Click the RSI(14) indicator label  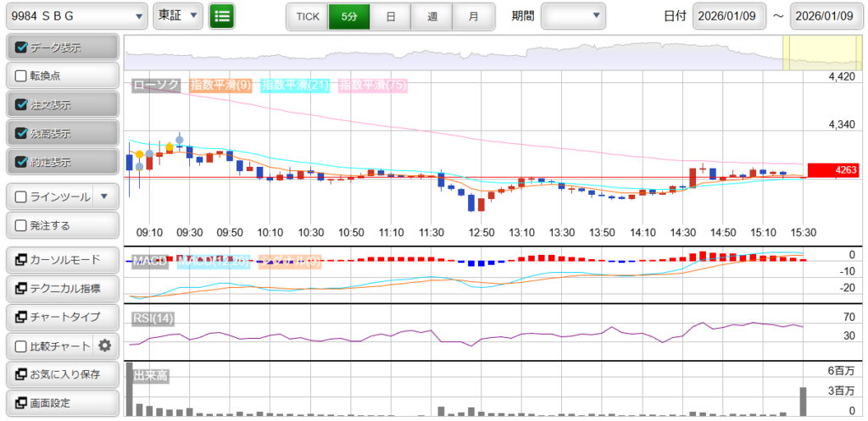pos(153,319)
